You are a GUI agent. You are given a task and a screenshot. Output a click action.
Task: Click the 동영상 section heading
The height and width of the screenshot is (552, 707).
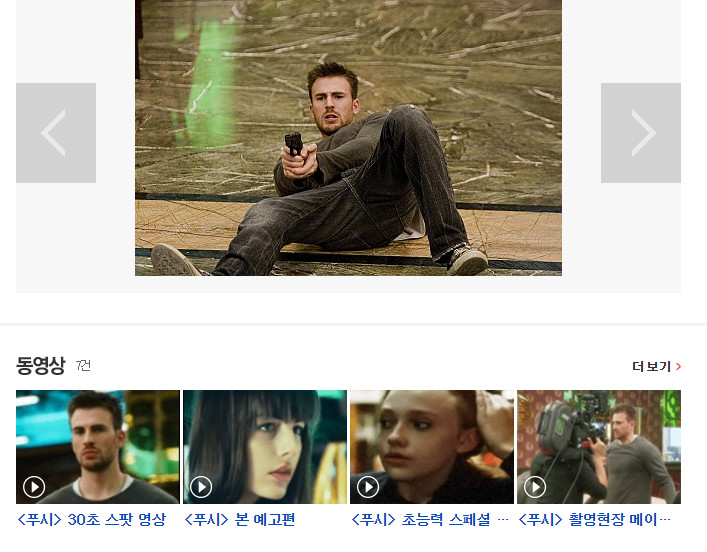(x=41, y=366)
